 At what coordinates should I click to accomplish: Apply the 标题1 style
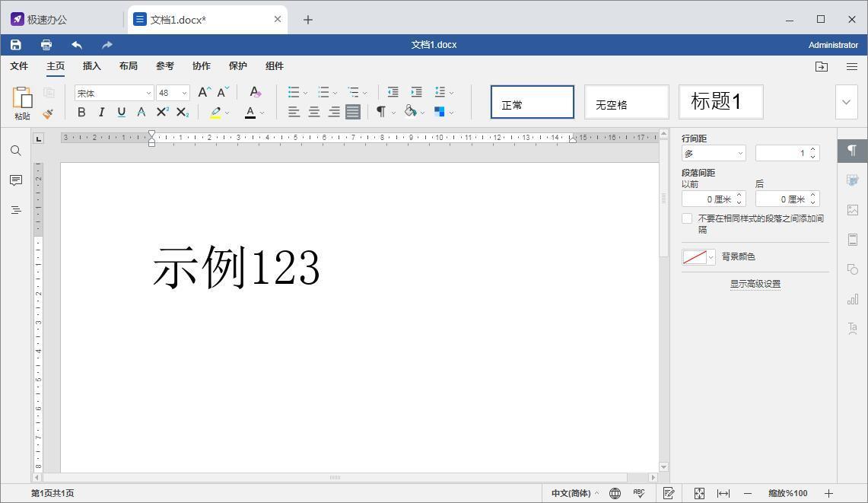(720, 102)
